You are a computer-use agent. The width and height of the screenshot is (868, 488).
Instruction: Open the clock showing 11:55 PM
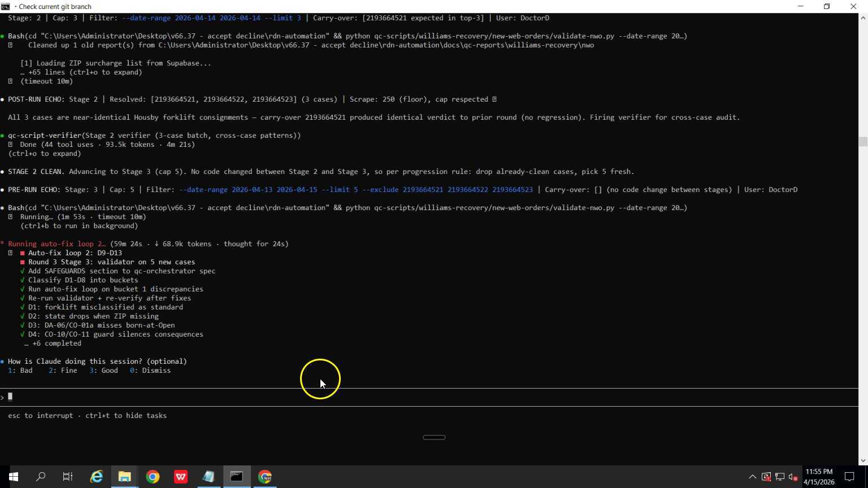click(819, 477)
